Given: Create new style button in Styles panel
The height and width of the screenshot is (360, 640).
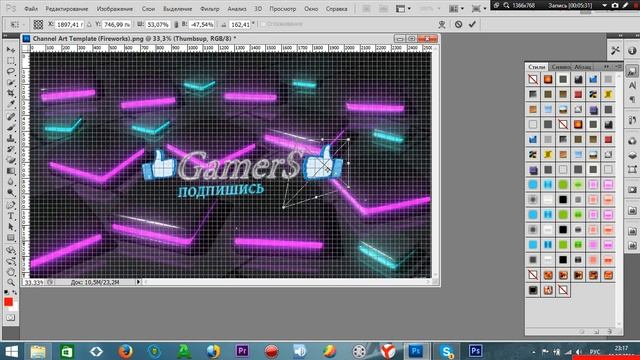Looking at the screenshot, I should click(596, 331).
